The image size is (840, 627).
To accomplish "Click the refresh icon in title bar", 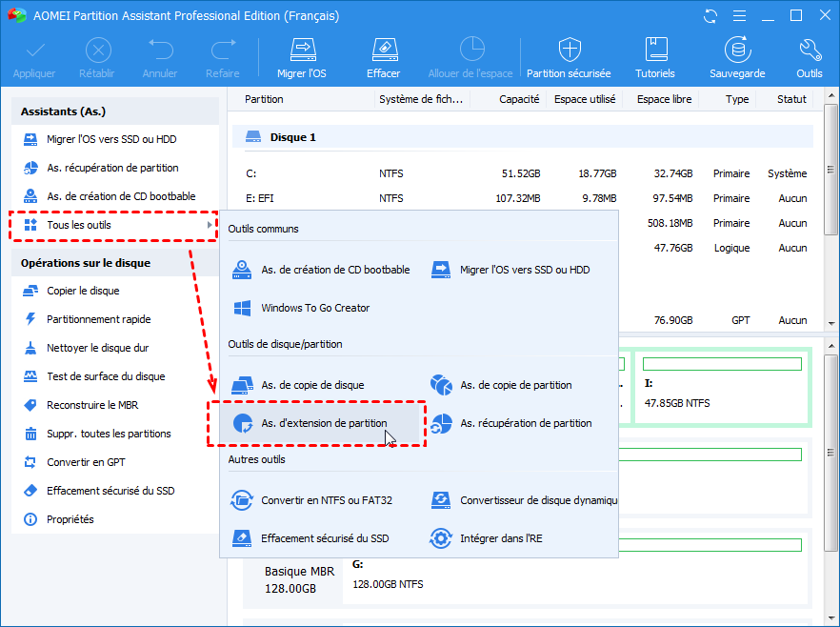I will pos(710,16).
